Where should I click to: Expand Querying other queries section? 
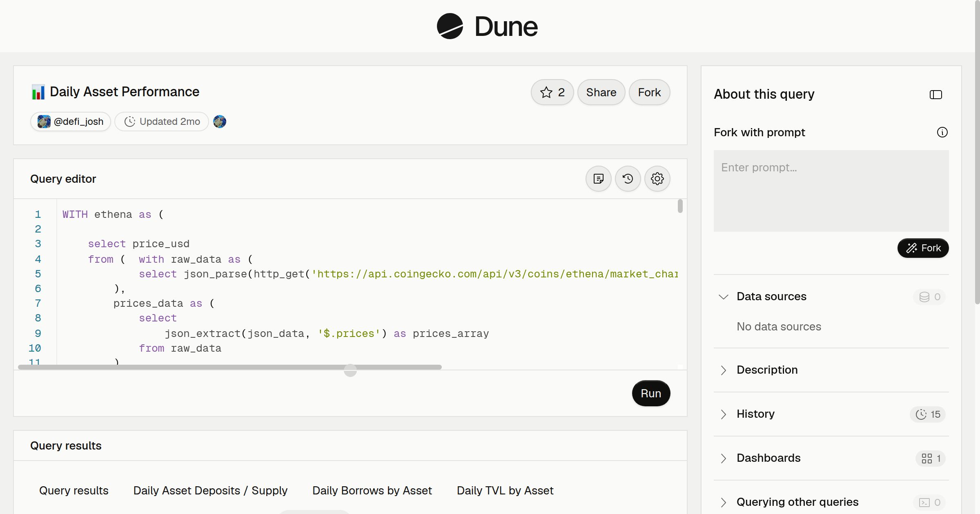pyautogui.click(x=723, y=502)
